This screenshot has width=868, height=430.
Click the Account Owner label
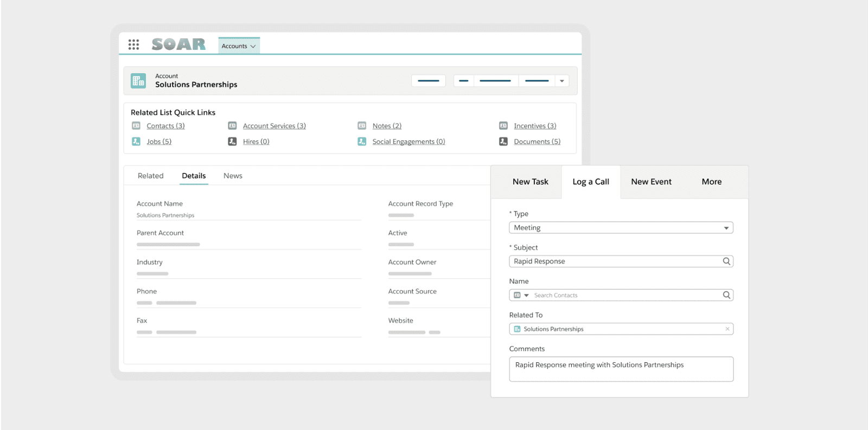pos(412,262)
